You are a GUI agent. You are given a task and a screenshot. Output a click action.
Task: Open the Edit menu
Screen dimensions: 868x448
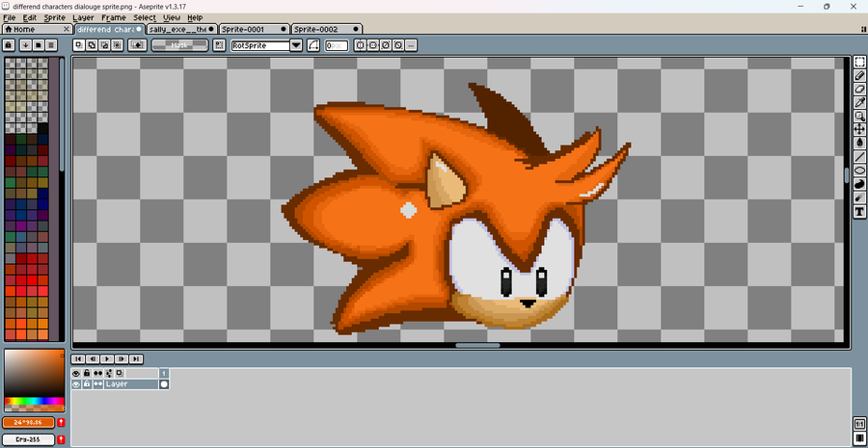coord(29,17)
